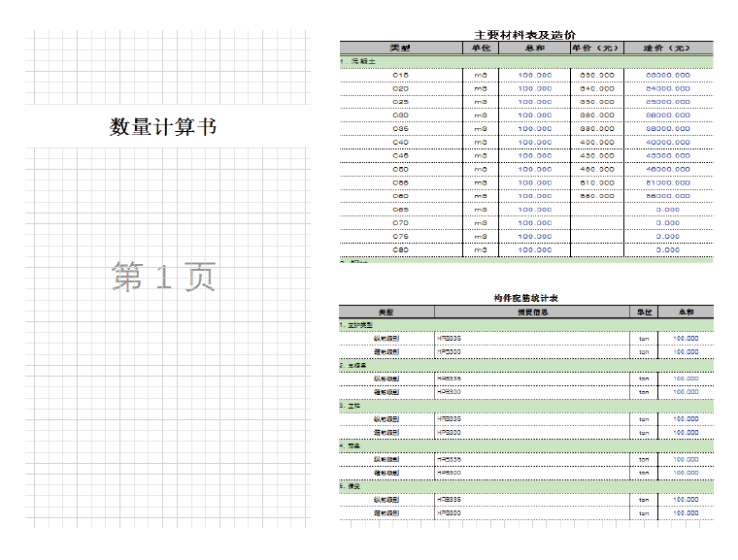
Task: Select the C20 row label
Action: coord(400,89)
